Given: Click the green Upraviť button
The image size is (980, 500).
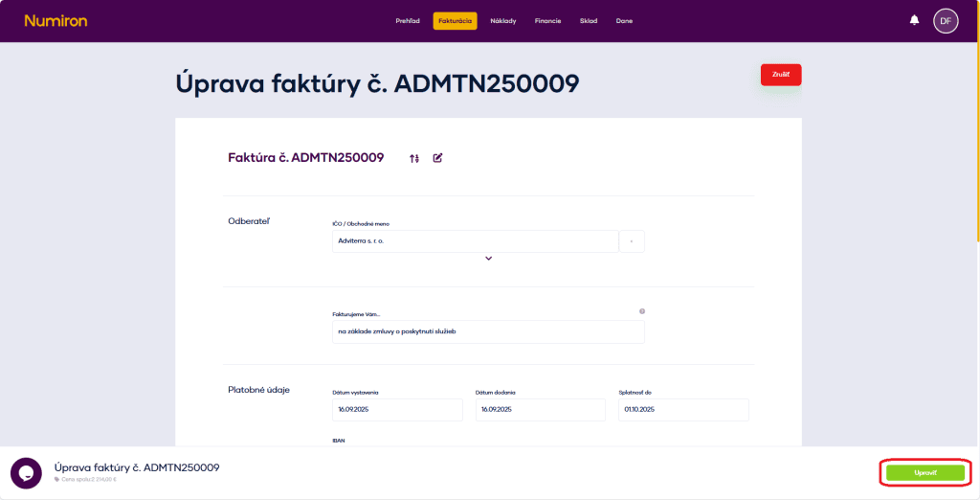Looking at the screenshot, I should tap(925, 473).
